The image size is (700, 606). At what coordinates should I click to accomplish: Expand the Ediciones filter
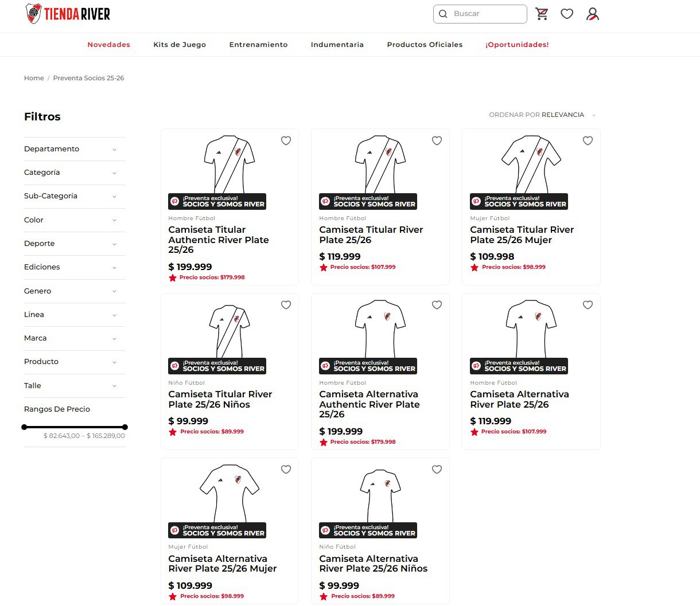75,267
